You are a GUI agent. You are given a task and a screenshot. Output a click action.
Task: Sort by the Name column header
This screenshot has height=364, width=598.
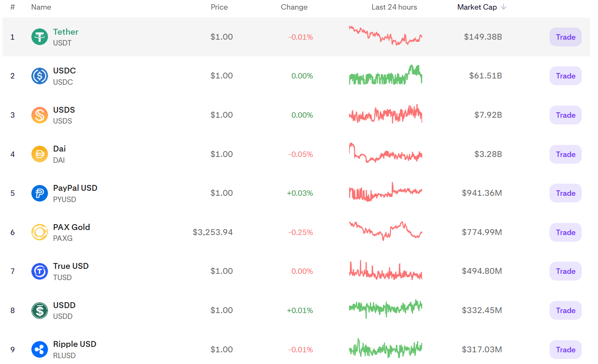click(41, 7)
